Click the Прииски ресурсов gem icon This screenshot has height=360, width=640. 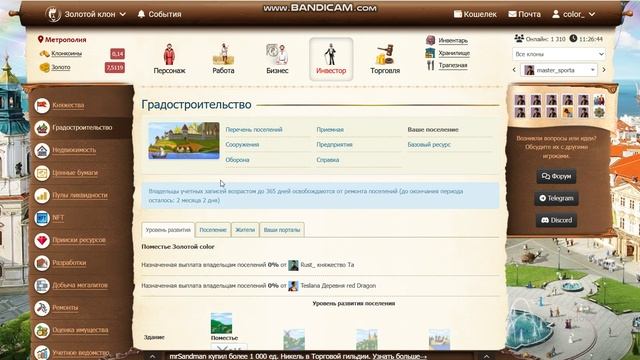(x=42, y=240)
